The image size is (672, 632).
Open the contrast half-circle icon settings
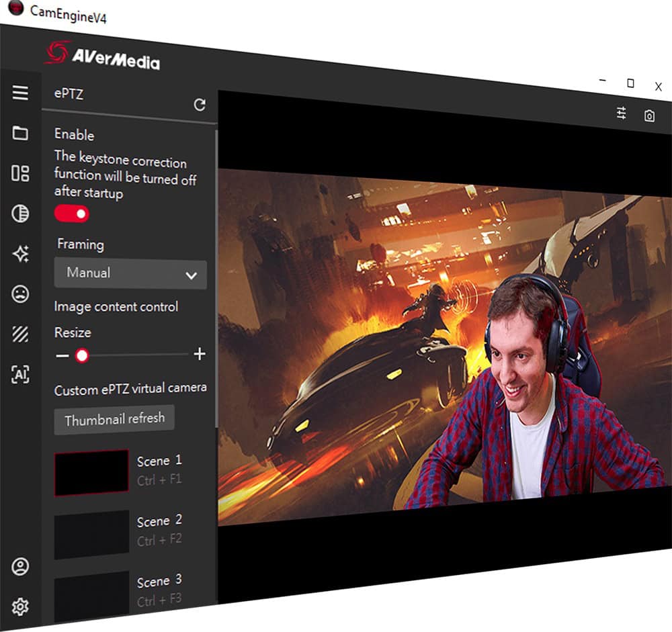click(20, 213)
